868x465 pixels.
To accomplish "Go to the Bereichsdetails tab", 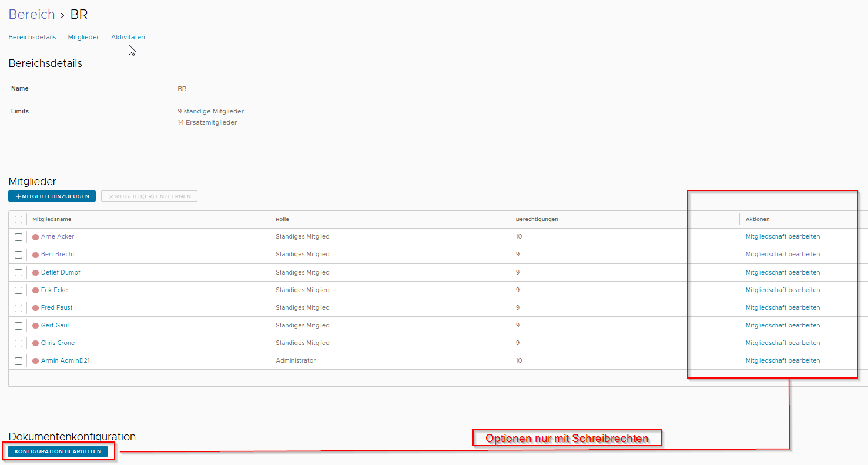I will point(32,37).
